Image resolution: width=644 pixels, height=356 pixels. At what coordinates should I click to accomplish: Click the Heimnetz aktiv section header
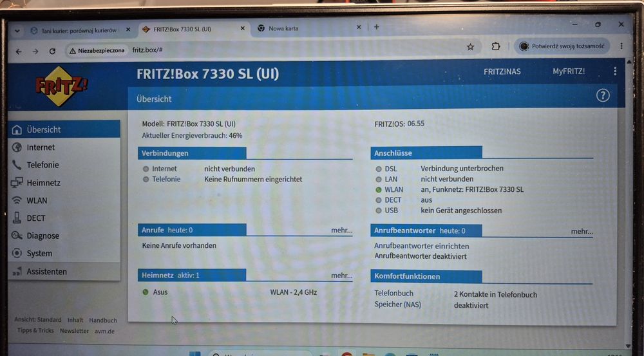192,275
